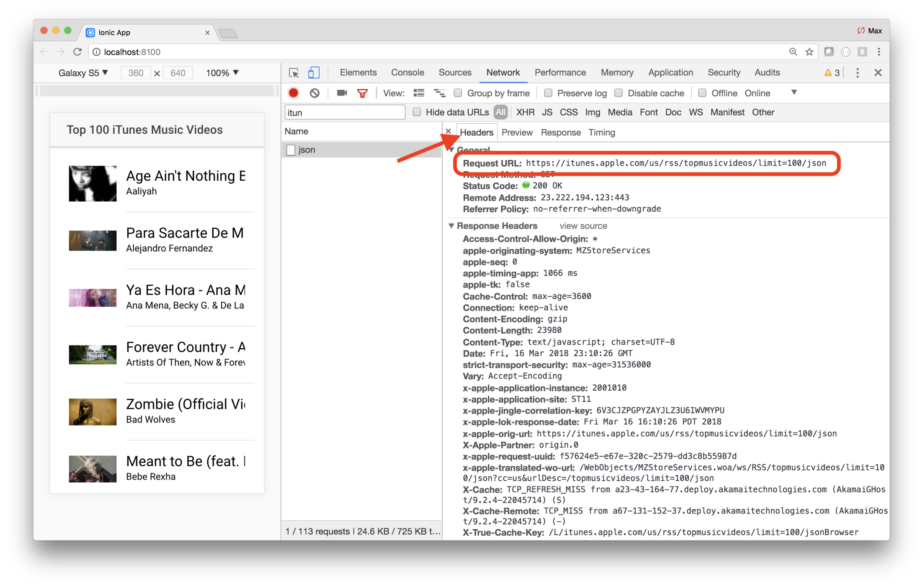
Task: Tick the Hide data URLs checkbox
Action: pos(417,112)
